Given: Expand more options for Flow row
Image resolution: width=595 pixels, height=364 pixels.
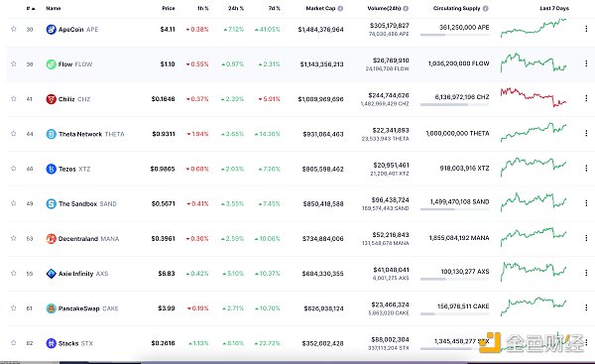Looking at the screenshot, I should [586, 63].
